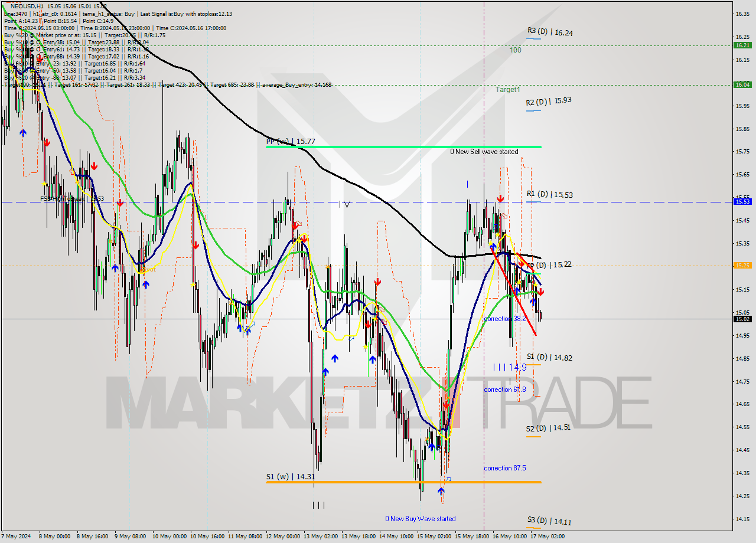Click the '| | | 14.9' point C label

tap(510, 367)
